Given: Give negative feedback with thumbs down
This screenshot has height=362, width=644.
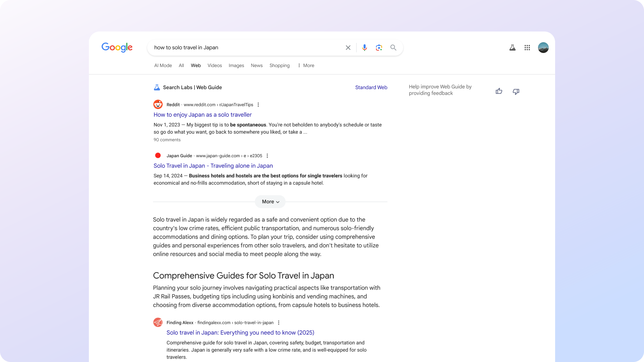Looking at the screenshot, I should click(x=516, y=91).
